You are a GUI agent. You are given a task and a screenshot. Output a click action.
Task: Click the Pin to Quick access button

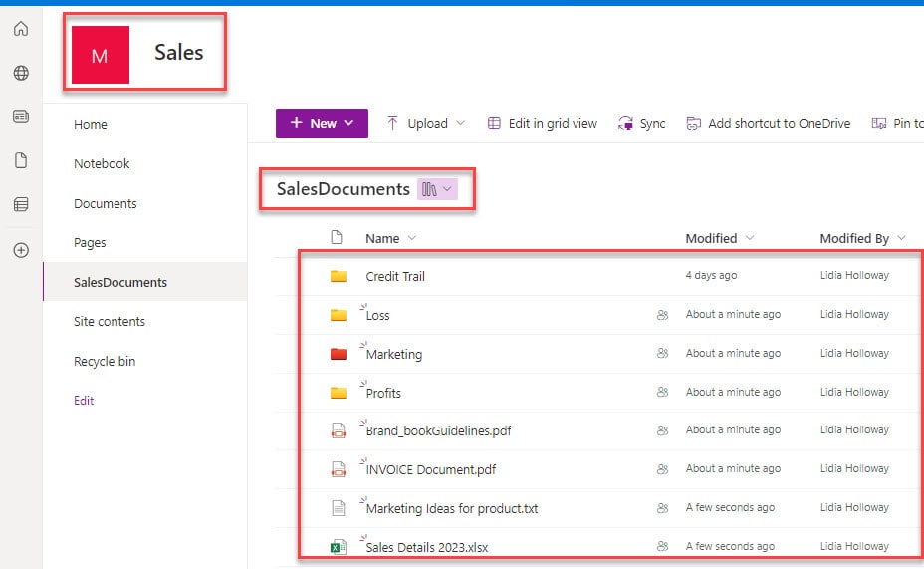click(897, 123)
